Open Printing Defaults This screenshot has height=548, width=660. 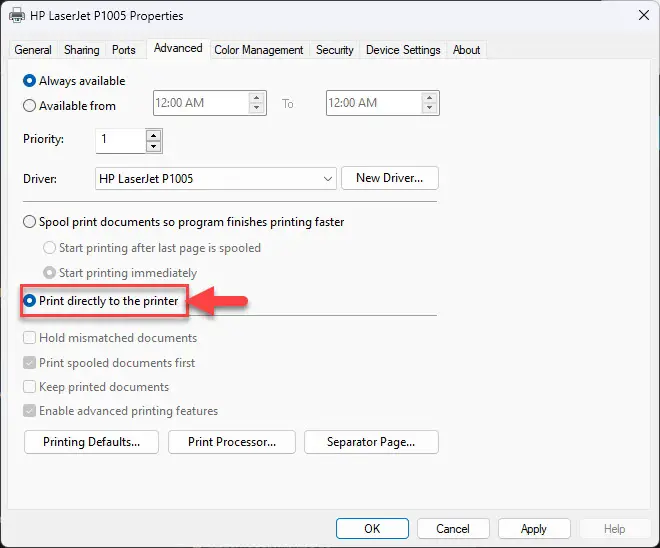click(91, 442)
